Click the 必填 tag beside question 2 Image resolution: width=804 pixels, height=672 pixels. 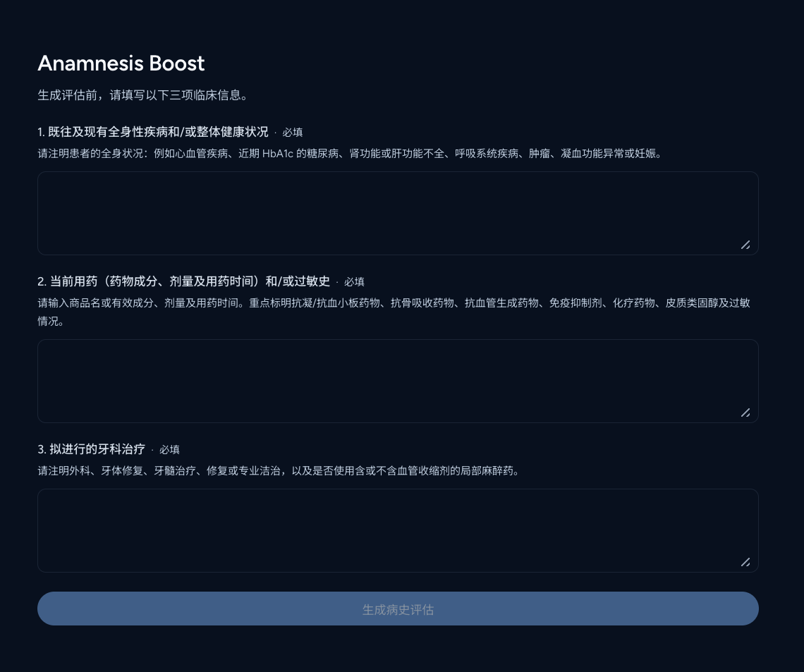[354, 282]
